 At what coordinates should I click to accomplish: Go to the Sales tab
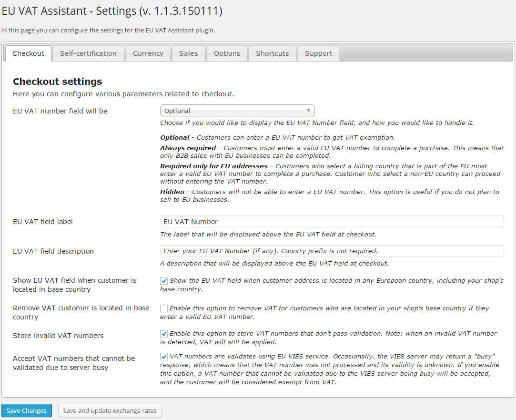point(188,53)
